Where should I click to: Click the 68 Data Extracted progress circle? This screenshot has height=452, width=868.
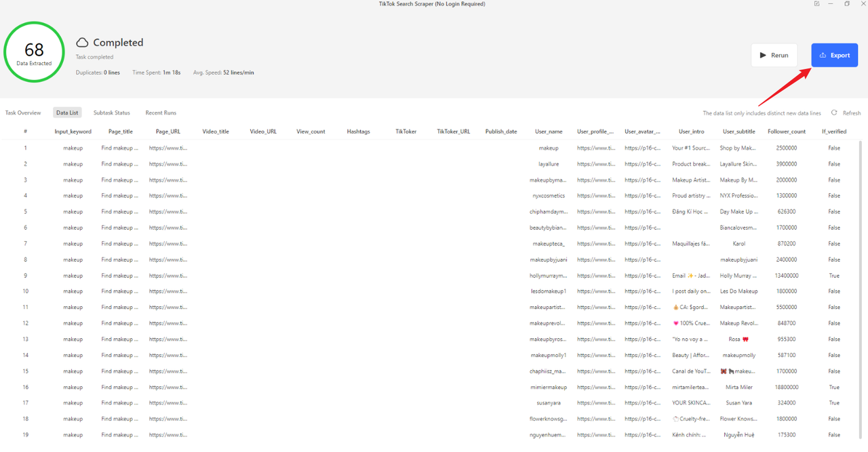[x=34, y=52]
